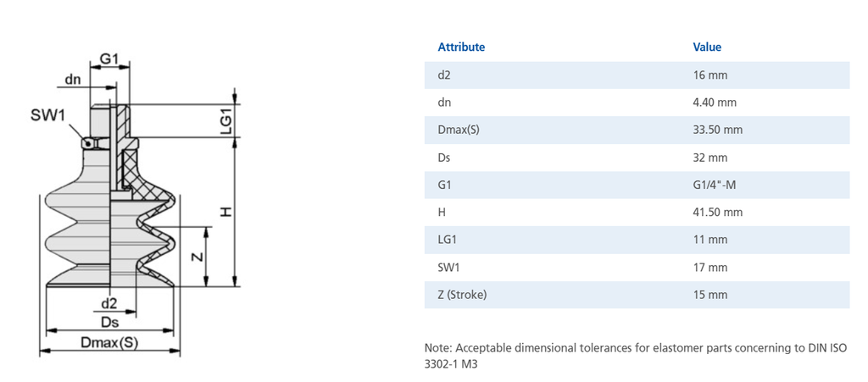Viewport: 868px width, 382px height.
Task: Click the 17 mm value for SW1
Action: pyautogui.click(x=710, y=268)
